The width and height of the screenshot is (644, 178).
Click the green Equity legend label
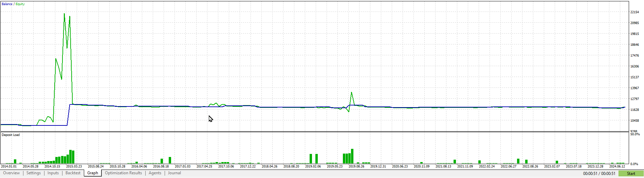pyautogui.click(x=20, y=4)
